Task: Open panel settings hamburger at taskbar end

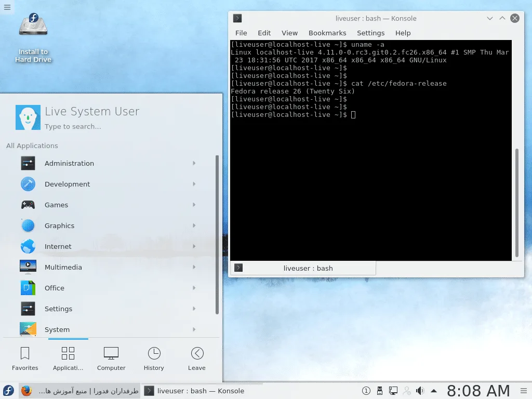Action: [x=524, y=391]
